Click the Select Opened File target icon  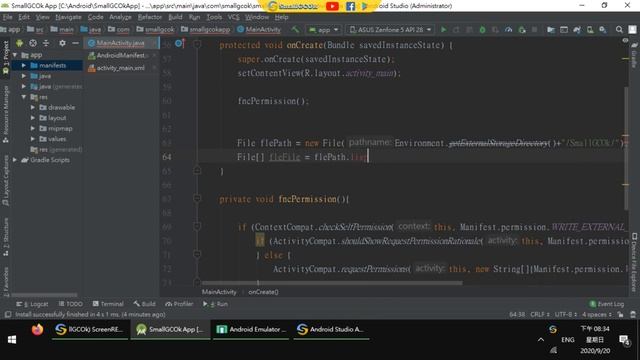[33, 43]
